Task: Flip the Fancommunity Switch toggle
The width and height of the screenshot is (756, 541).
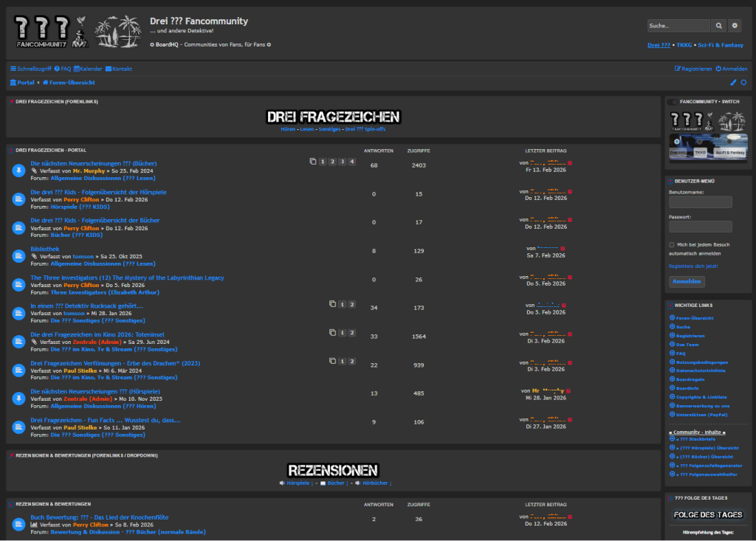Action: coord(672,102)
